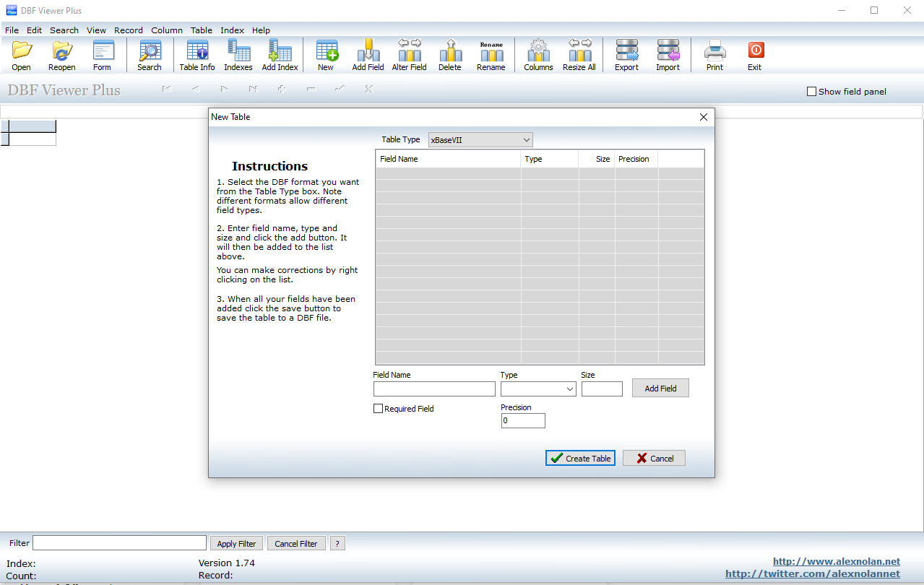Click the Resize All icon

[x=579, y=55]
